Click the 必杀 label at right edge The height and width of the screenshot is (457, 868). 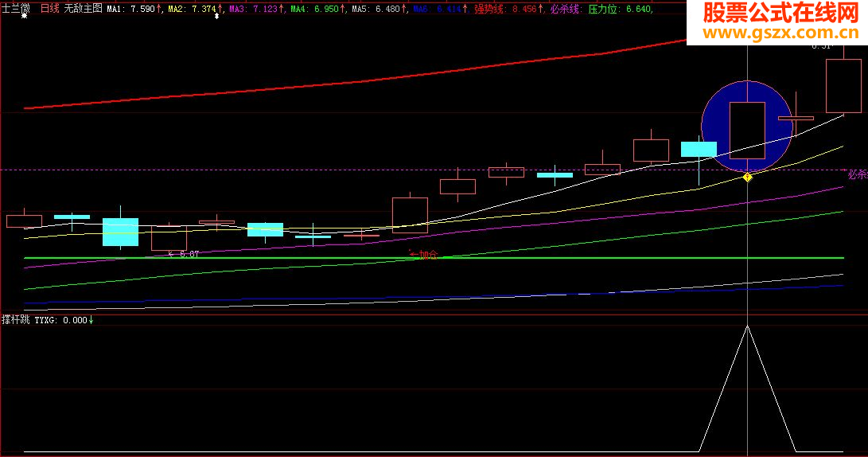858,174
